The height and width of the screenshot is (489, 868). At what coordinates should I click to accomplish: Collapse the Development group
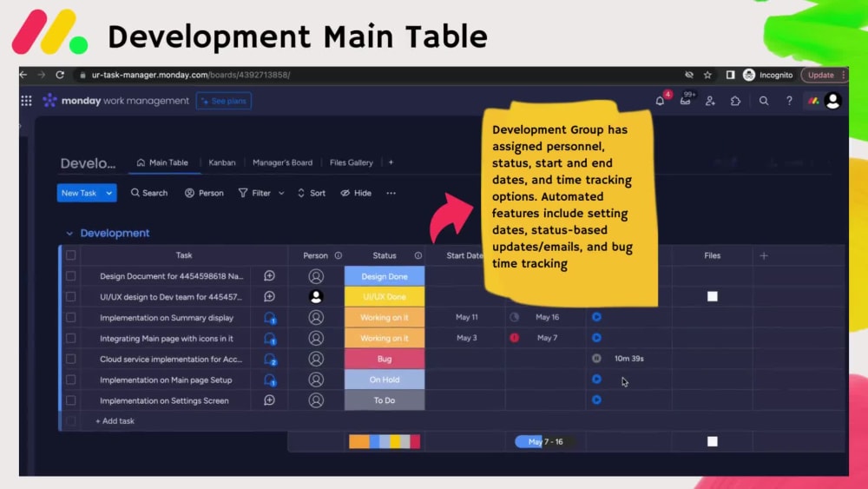tap(69, 233)
